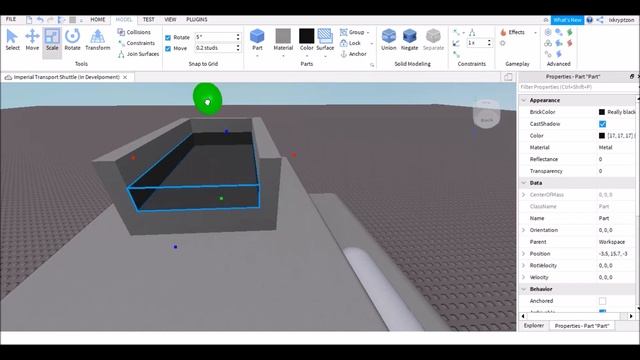Toggle Anchor for the part
The image size is (640, 360).
[353, 54]
